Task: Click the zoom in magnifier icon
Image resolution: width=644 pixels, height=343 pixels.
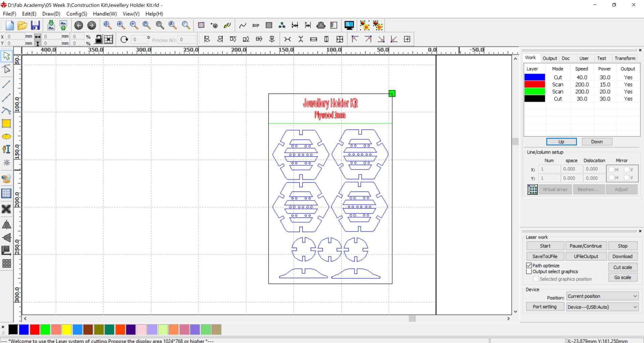Action: tap(121, 25)
